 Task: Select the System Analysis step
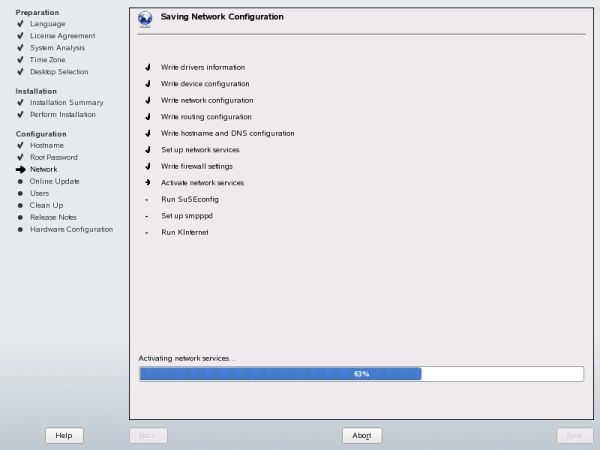point(57,48)
